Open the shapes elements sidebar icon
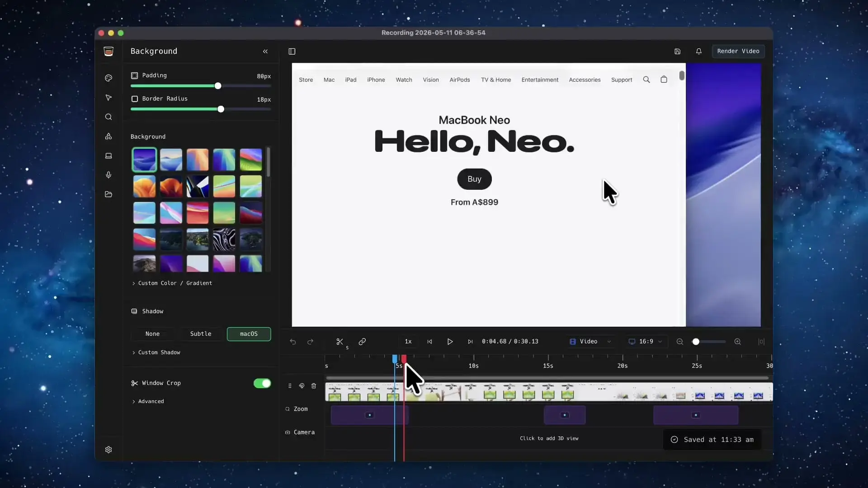The image size is (868, 488). pos(108,136)
